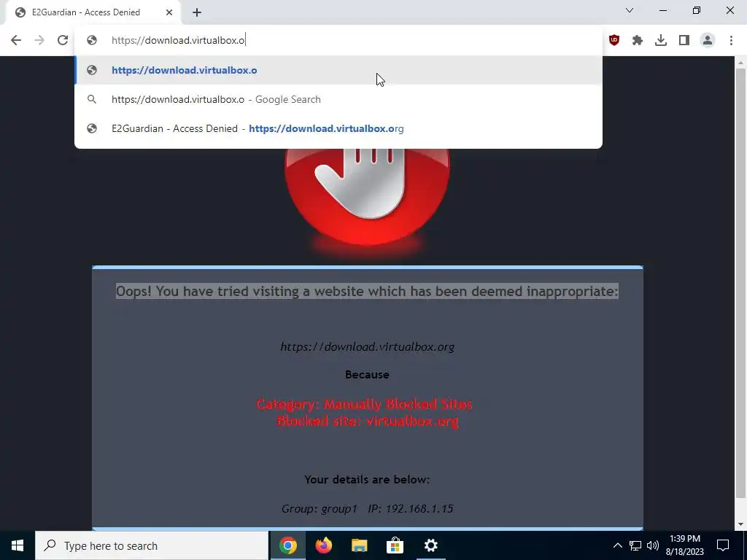Open the Chrome three-dot menu
Viewport: 747px width, 560px height.
[x=731, y=41]
